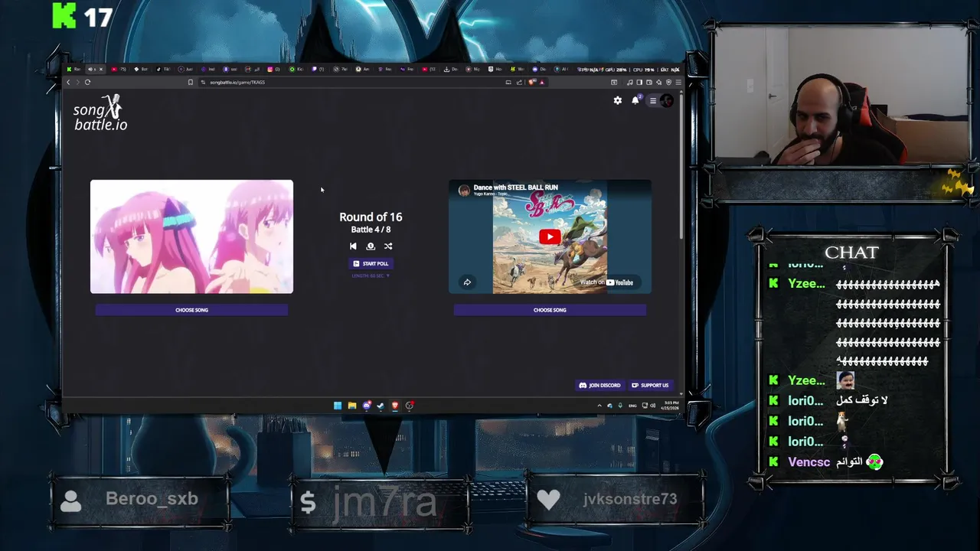
Task: Switch to the first Kick browser tab
Action: pos(74,69)
